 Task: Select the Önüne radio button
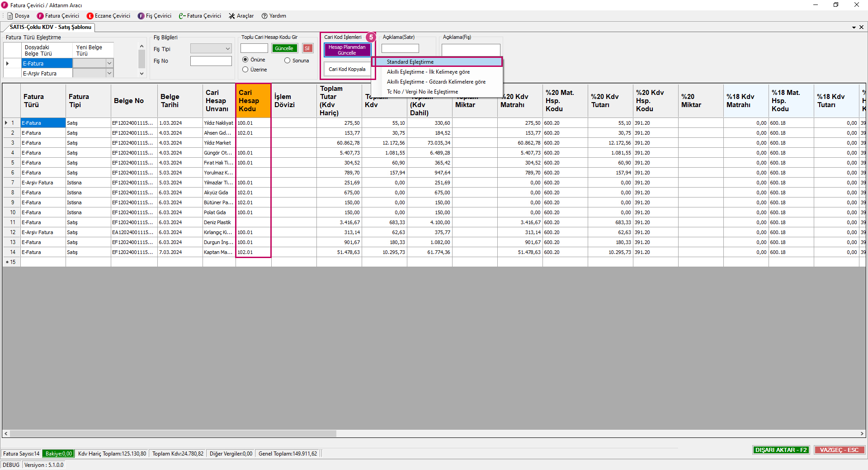pos(245,60)
